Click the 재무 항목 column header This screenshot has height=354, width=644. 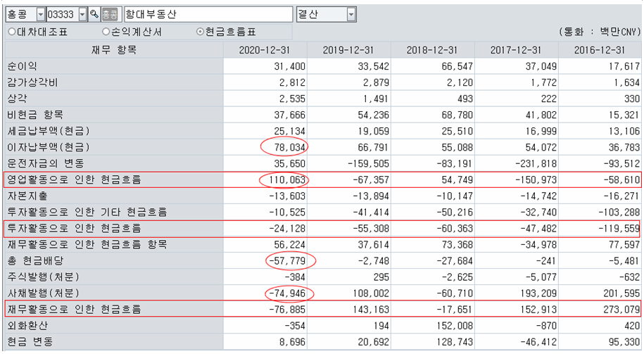113,50
